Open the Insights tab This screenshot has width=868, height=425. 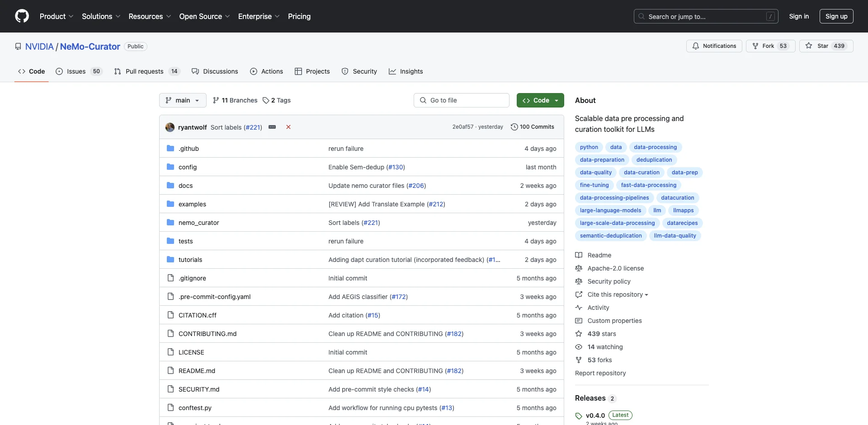click(x=406, y=71)
